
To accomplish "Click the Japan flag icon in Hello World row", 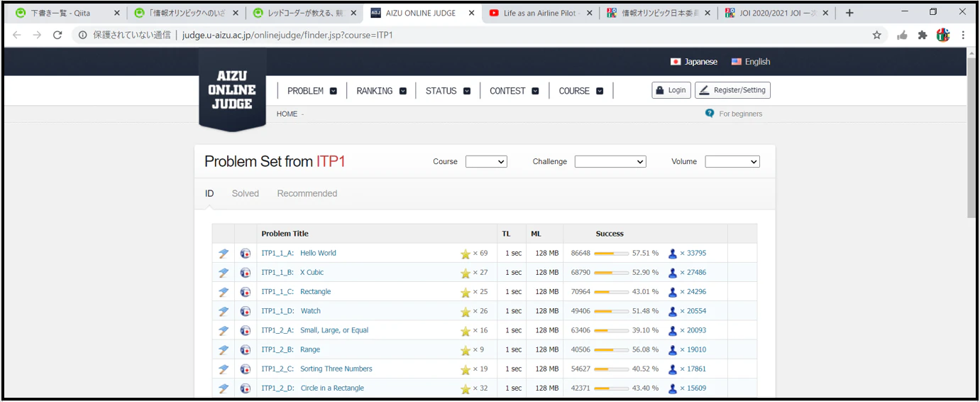I will [x=246, y=254].
